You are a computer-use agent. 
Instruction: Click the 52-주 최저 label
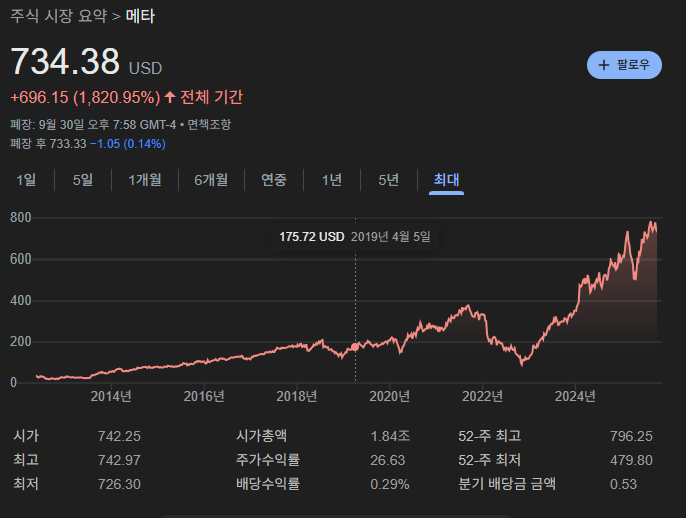(490, 460)
